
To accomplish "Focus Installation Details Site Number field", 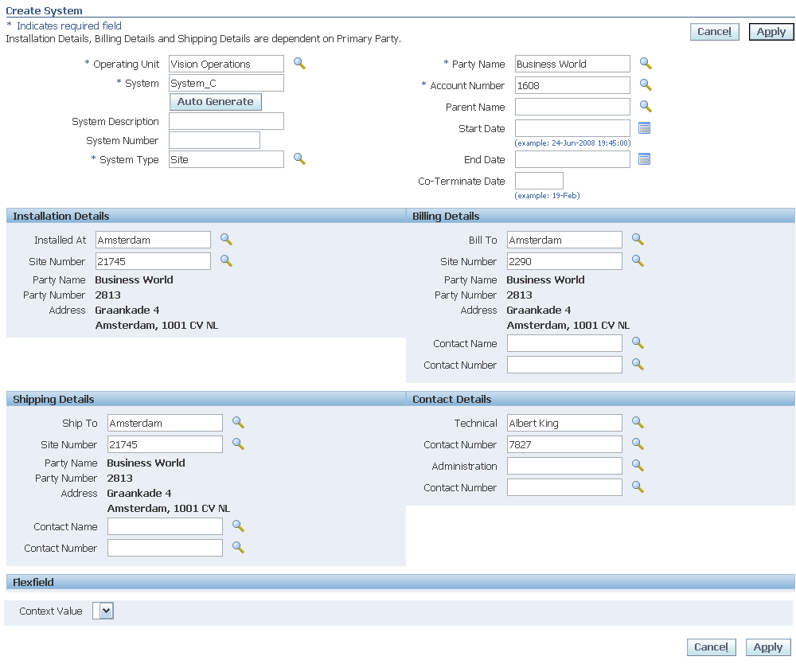I will pos(154,261).
